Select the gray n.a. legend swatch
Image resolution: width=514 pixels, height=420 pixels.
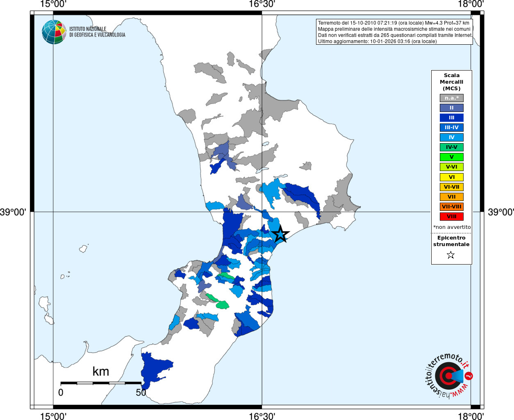pyautogui.click(x=451, y=98)
